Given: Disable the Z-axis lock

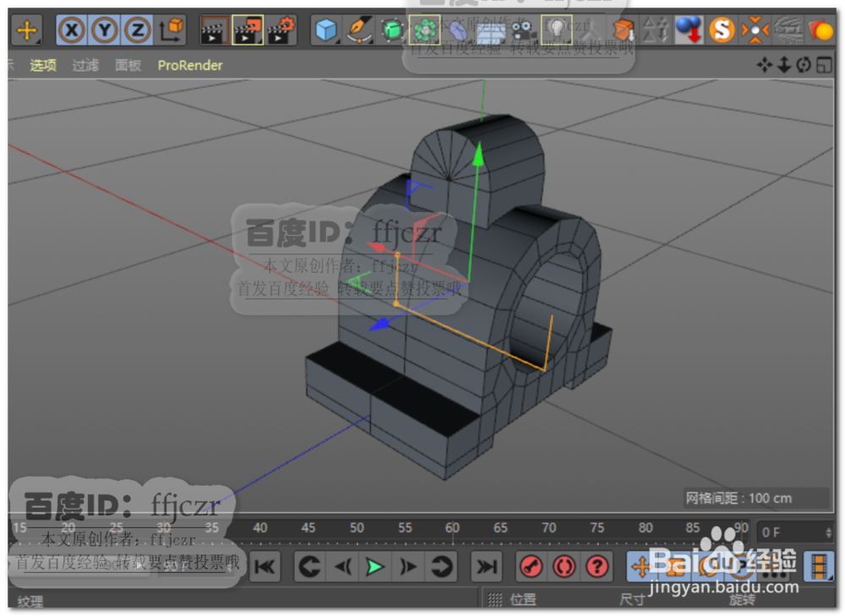Looking at the screenshot, I should [135, 30].
